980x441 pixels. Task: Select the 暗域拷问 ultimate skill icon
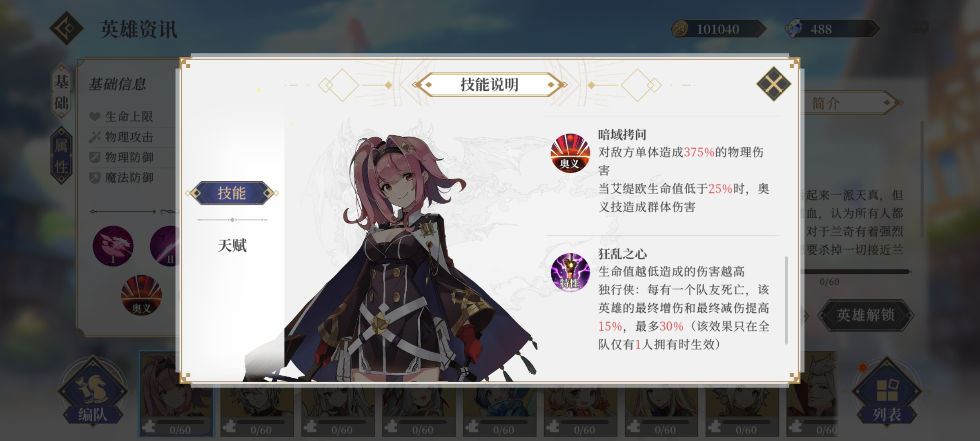click(x=570, y=153)
